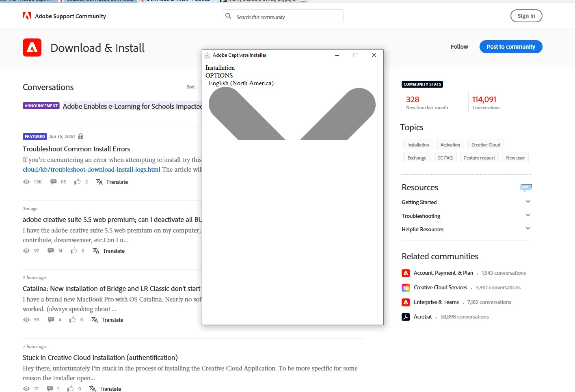Open the Troubleshoot Common Install Errors post
The image size is (575, 392).
pos(76,149)
